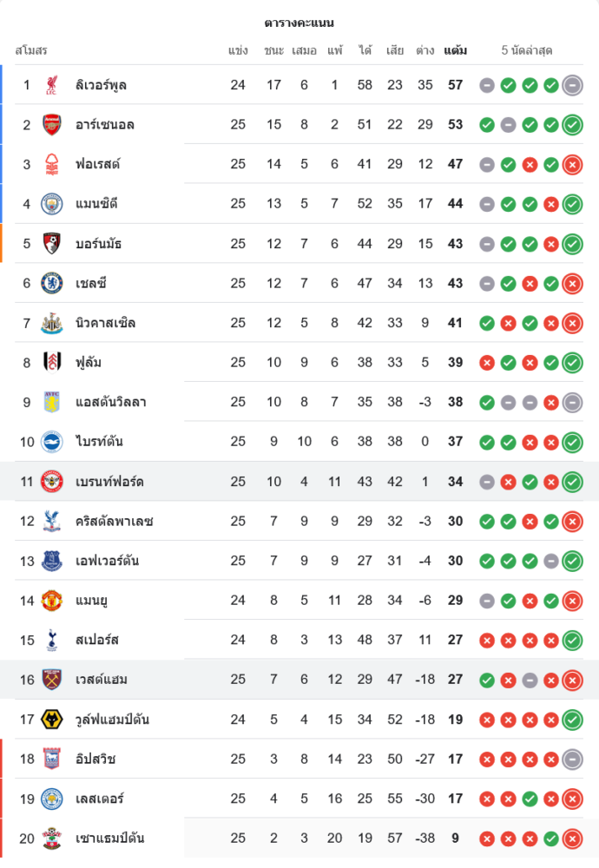The height and width of the screenshot is (868, 599).
Task: Click the ต่าง goal difference column header
Action: click(x=425, y=50)
